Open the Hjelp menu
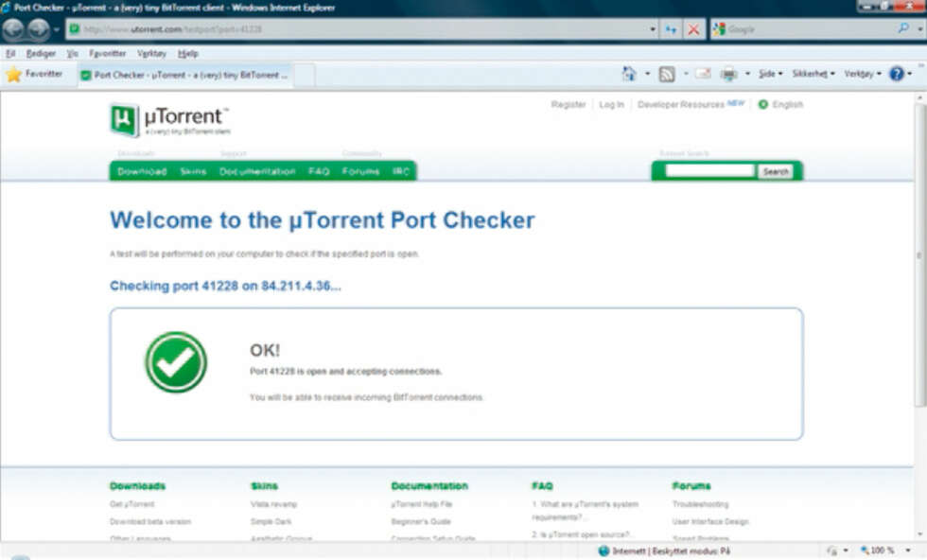927x560 pixels. pyautogui.click(x=188, y=53)
